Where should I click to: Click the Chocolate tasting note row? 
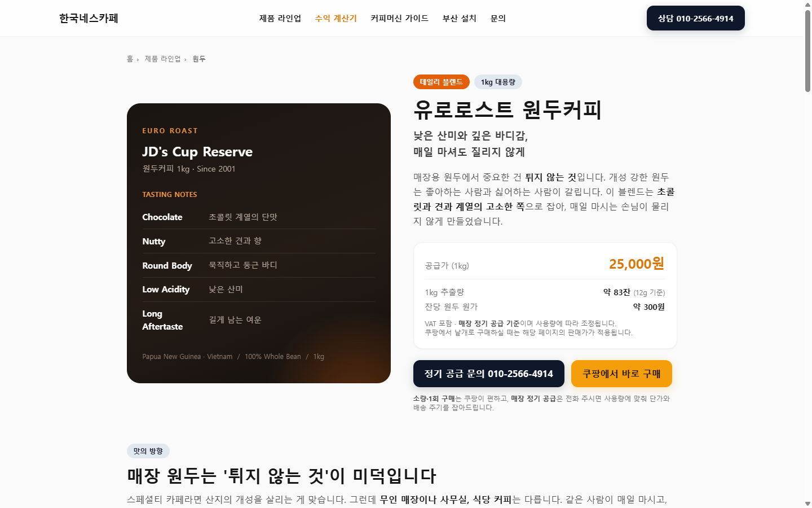tap(259, 217)
